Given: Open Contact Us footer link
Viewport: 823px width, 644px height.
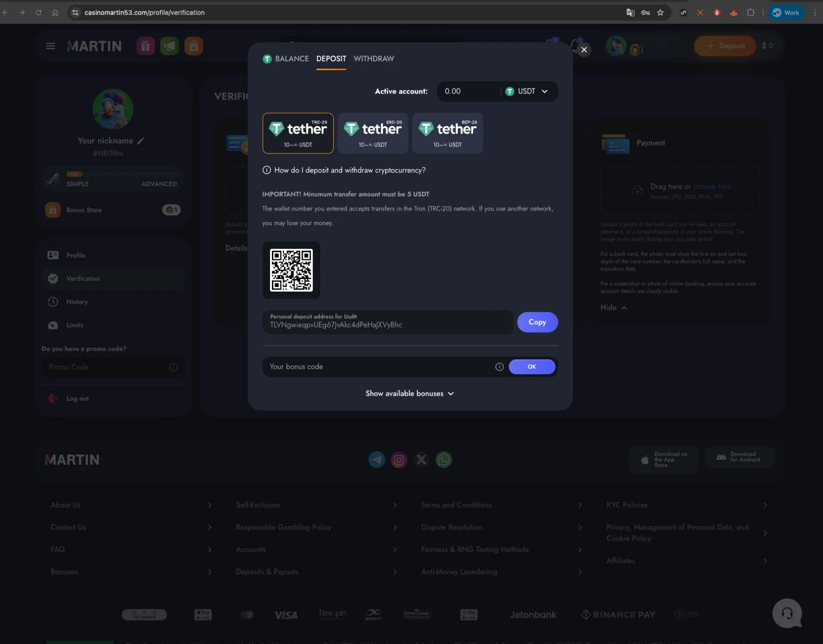Looking at the screenshot, I should 131,527.
